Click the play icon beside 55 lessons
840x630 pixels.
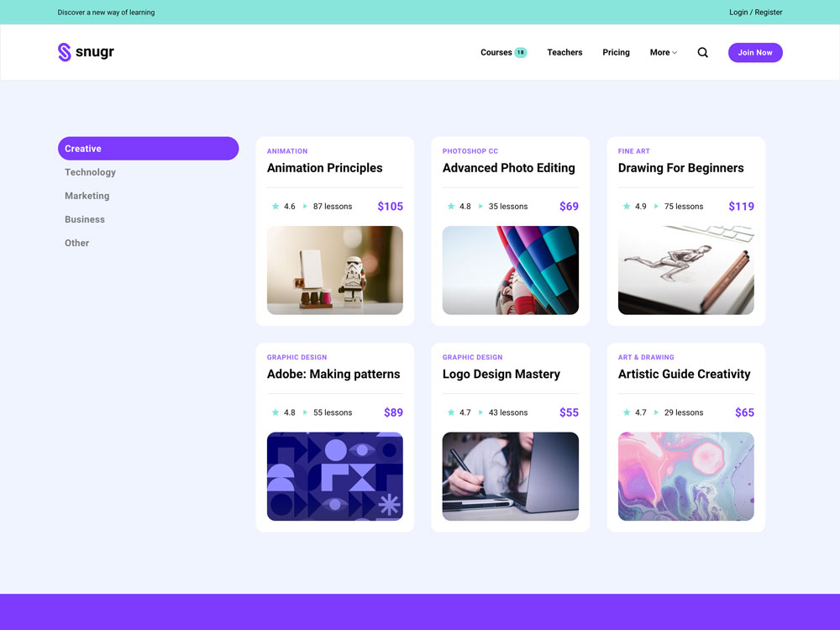pos(305,412)
